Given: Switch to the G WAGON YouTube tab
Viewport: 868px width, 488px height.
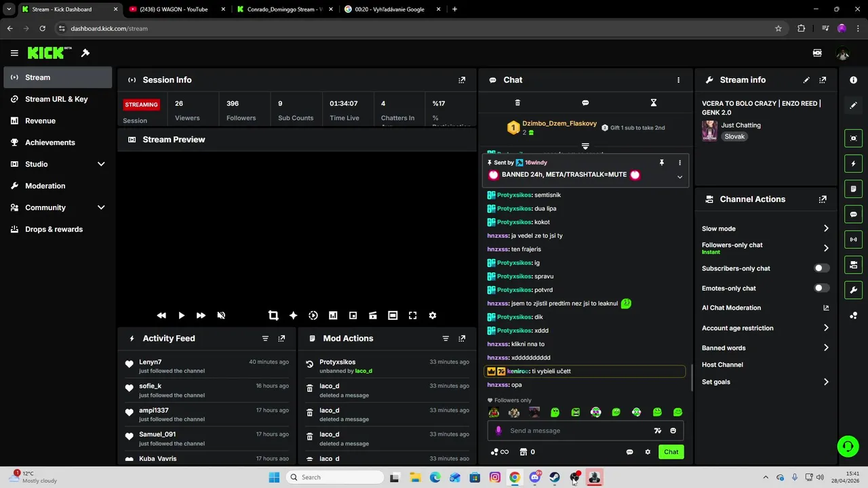Looking at the screenshot, I should (x=176, y=9).
